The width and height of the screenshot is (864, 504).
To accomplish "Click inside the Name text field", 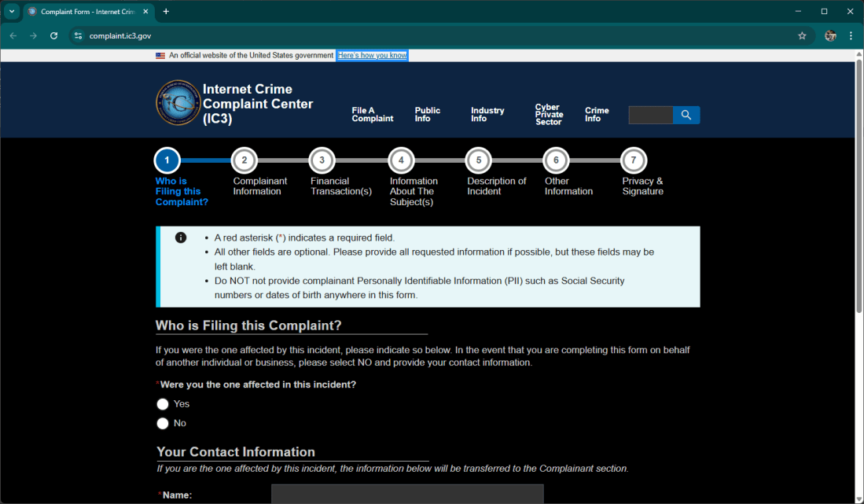I will click(407, 495).
